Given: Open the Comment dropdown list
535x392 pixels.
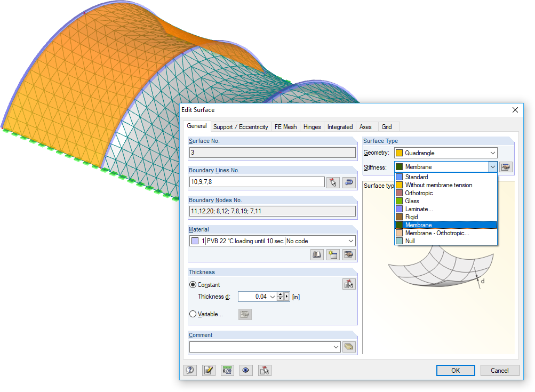Looking at the screenshot, I should click(x=335, y=347).
